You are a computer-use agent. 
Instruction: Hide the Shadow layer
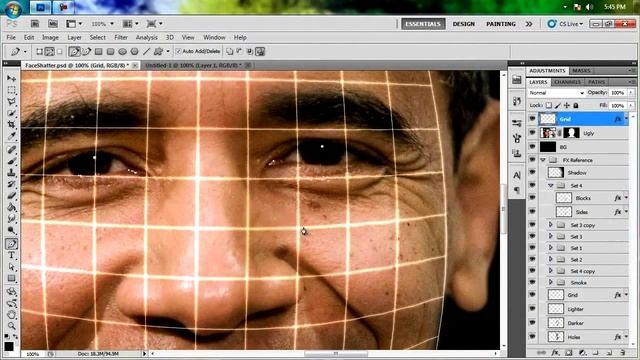pyautogui.click(x=532, y=173)
